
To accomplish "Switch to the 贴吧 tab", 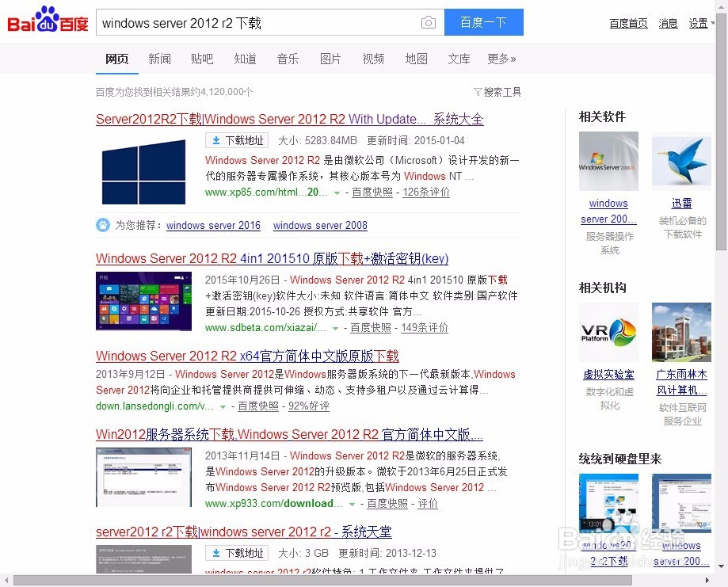I will point(202,59).
